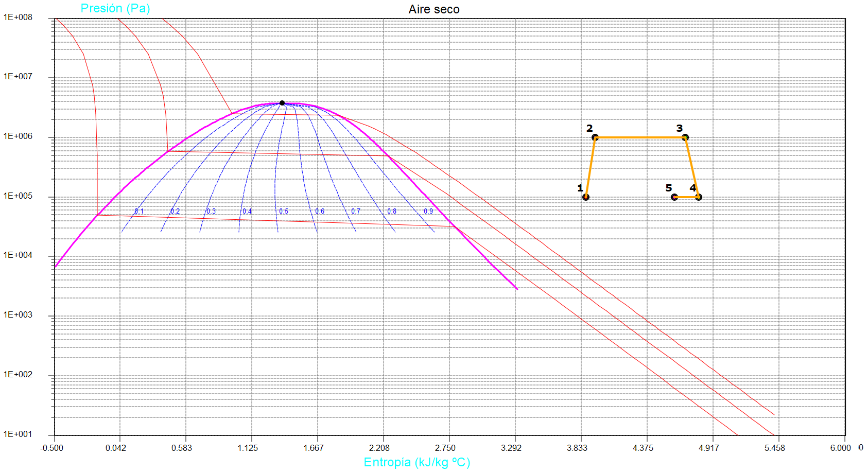Click the 0.5 quality line label
The width and height of the screenshot is (868, 473).
[284, 212]
